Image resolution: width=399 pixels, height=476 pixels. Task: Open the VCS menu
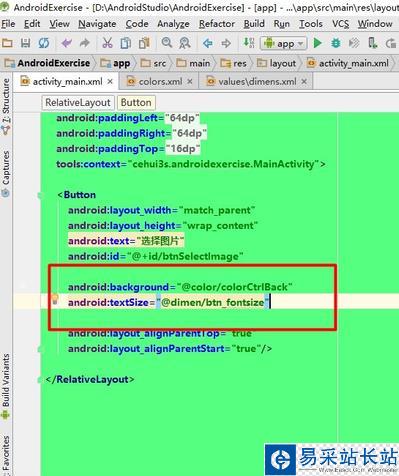tap(340, 24)
